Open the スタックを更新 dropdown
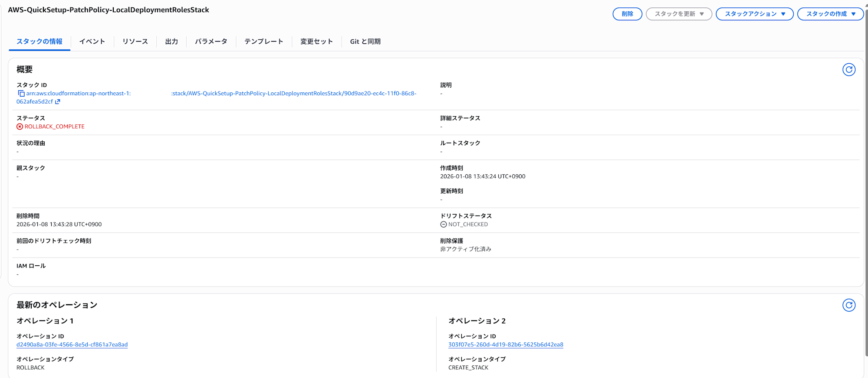The width and height of the screenshot is (868, 378). coord(679,14)
